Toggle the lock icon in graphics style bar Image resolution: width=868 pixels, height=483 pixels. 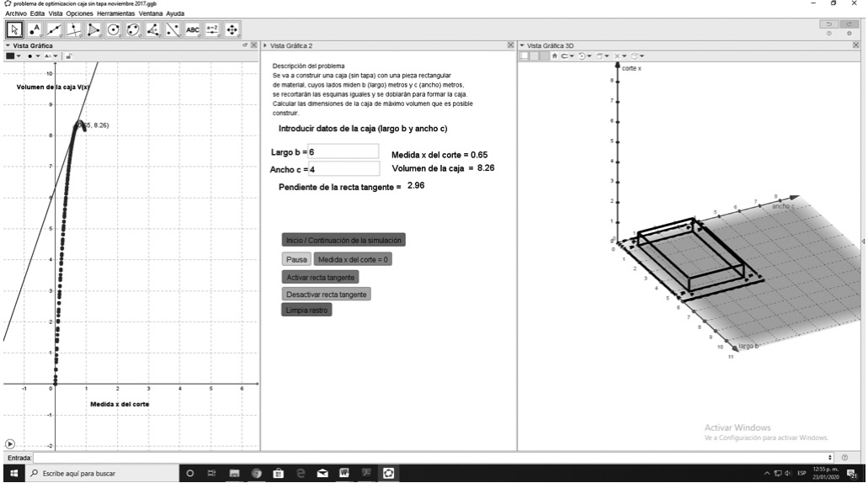point(69,56)
